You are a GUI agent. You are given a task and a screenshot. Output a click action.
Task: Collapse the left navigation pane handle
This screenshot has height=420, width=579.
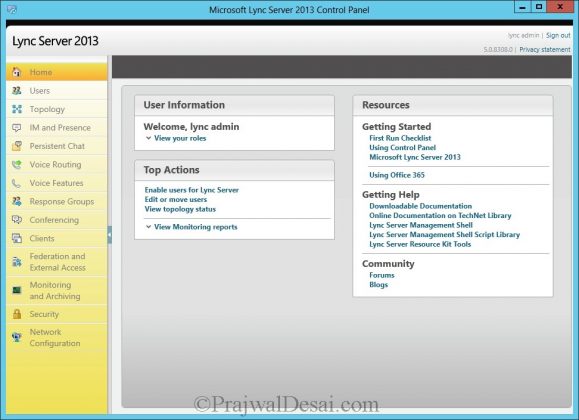[x=110, y=235]
